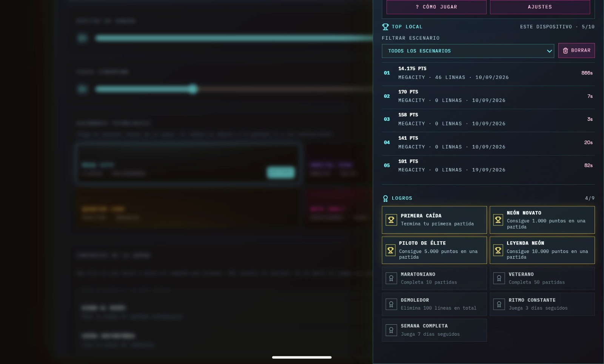Screen dimensions: 604x364
Task: Click the trophy icon beside Top Local
Action: pos(385,27)
